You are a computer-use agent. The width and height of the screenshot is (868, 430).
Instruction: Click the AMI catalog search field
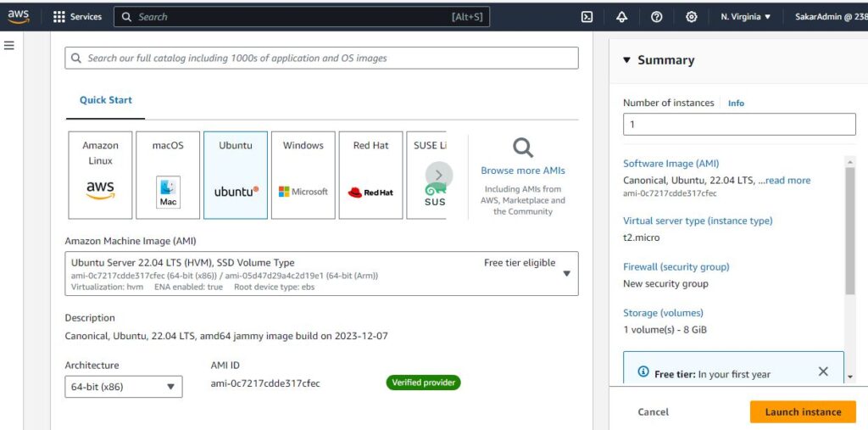(321, 58)
